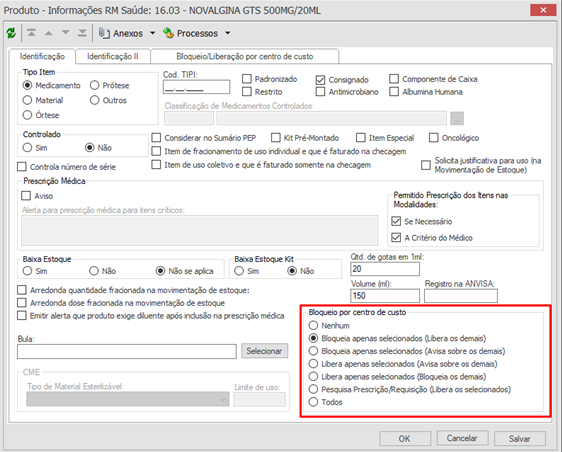Enable Emitir alerta que produto exige diluente
This screenshot has height=452, width=562.
(22, 315)
